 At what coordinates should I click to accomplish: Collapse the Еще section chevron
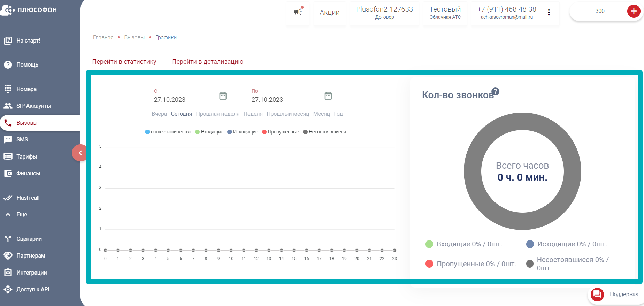pyautogui.click(x=8, y=214)
